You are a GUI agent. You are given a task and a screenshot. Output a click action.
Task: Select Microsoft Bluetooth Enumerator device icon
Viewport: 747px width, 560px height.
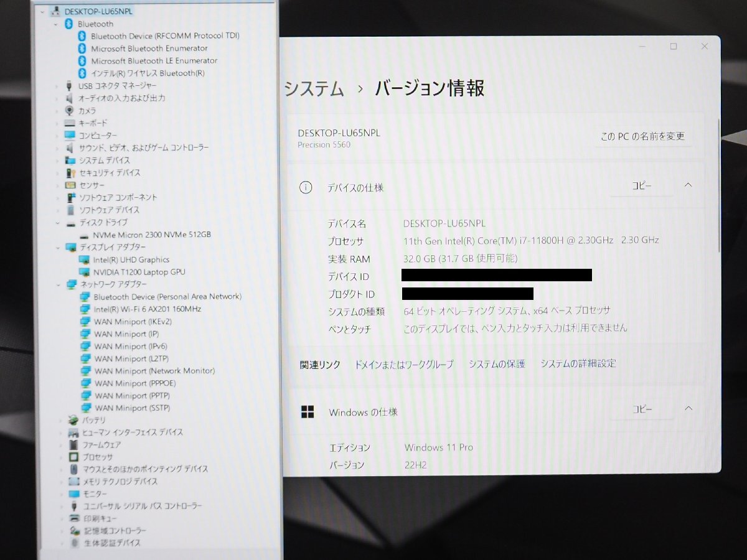point(82,49)
